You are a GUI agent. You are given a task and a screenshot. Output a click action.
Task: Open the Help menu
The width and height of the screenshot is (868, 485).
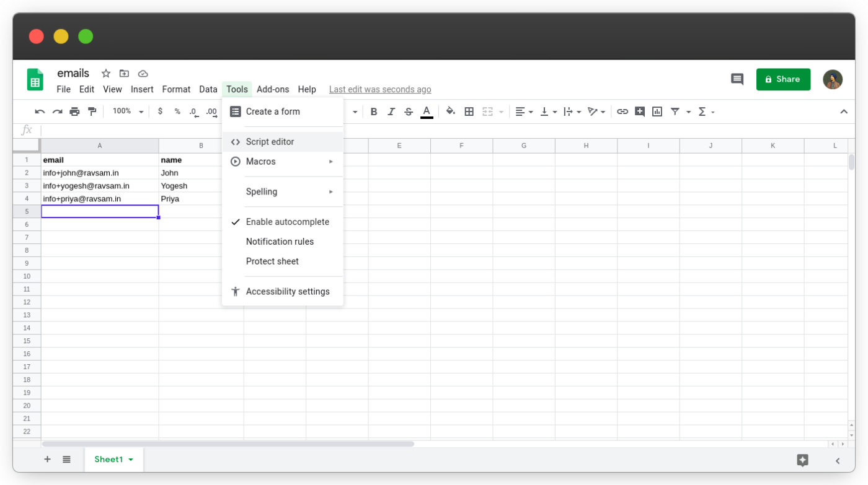point(307,89)
